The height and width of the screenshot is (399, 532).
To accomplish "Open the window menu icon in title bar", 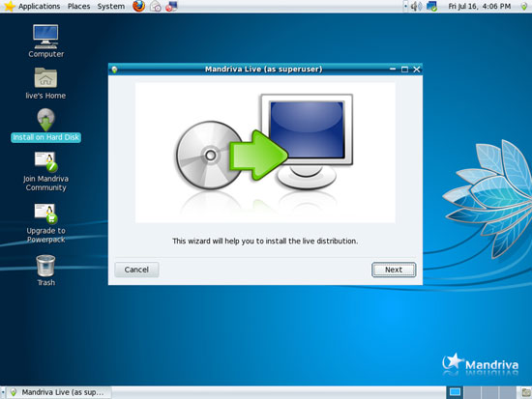I will coord(114,70).
